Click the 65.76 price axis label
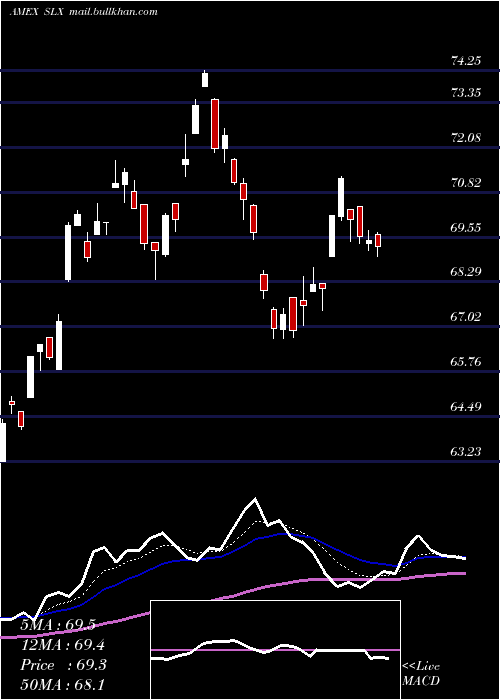500x700 pixels. 466,362
